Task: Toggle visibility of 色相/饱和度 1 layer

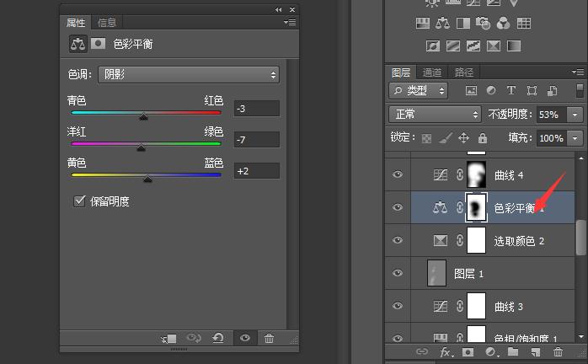Action: click(x=398, y=338)
